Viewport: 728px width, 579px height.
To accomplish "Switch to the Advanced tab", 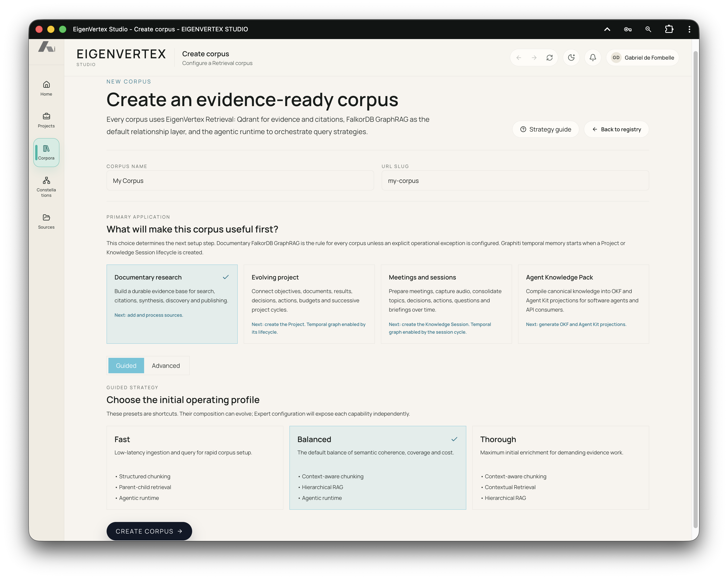I will tap(166, 366).
